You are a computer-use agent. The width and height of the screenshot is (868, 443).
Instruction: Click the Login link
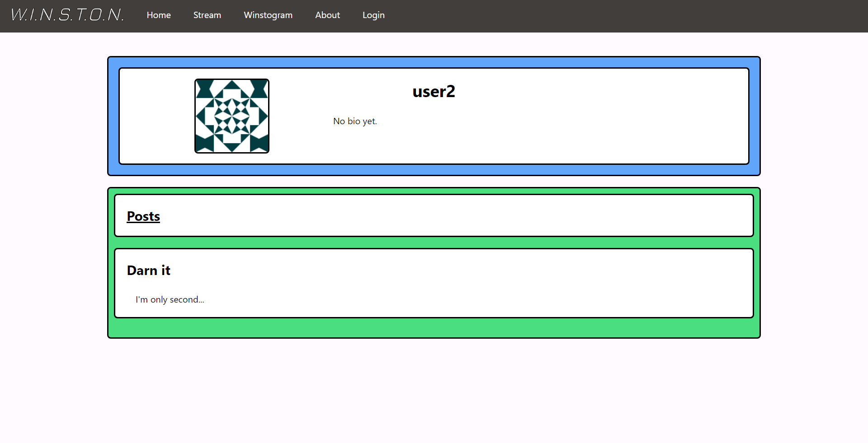(x=373, y=15)
